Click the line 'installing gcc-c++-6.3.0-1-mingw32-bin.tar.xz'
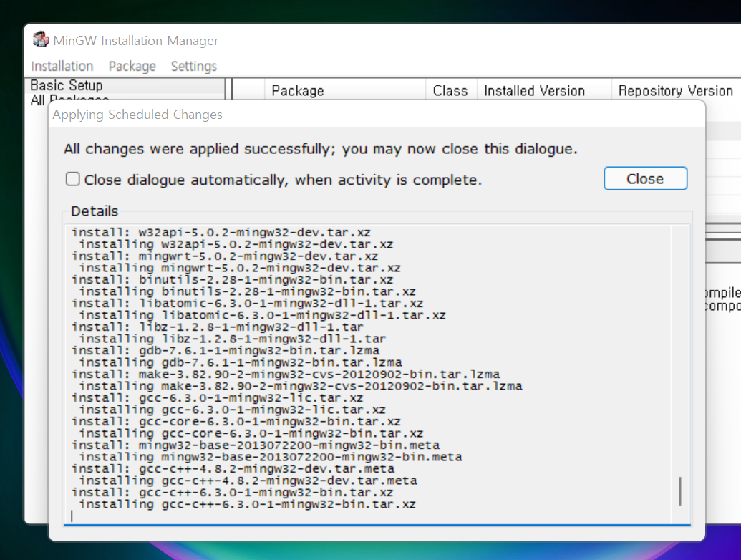 (x=247, y=504)
